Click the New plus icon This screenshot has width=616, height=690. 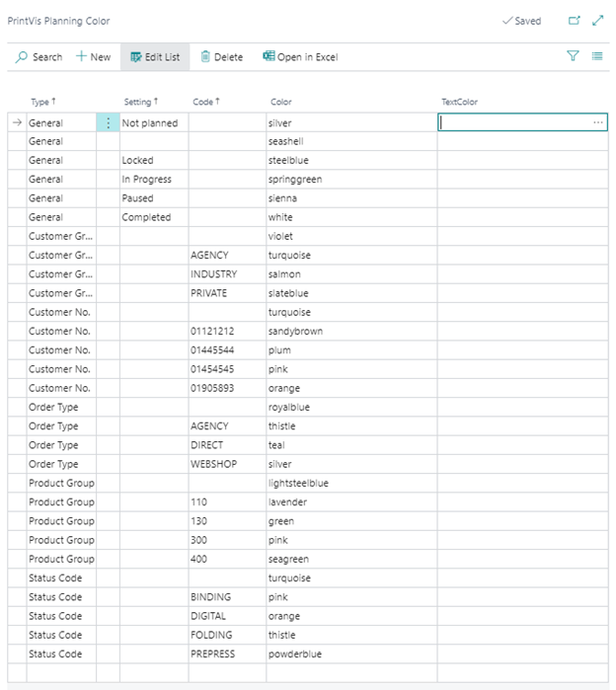point(81,56)
